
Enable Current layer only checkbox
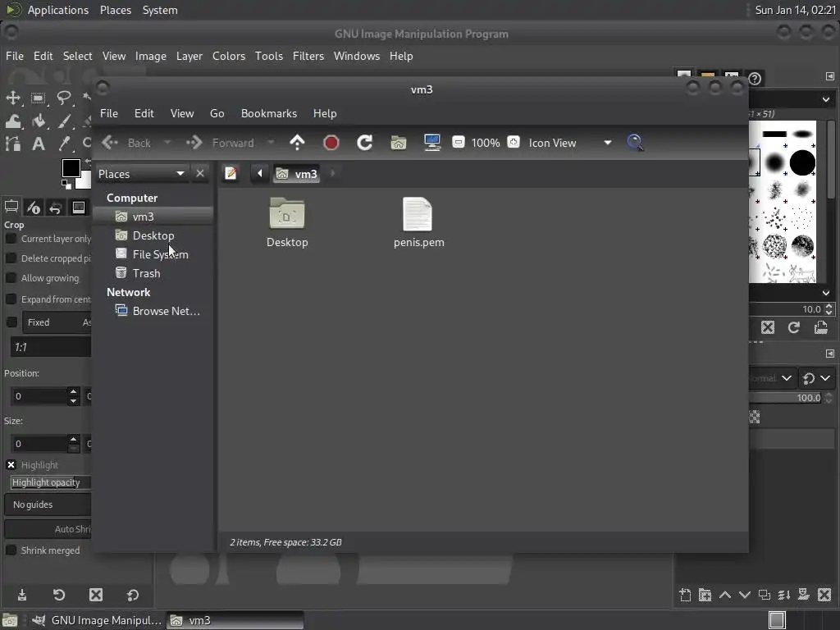[x=11, y=239]
